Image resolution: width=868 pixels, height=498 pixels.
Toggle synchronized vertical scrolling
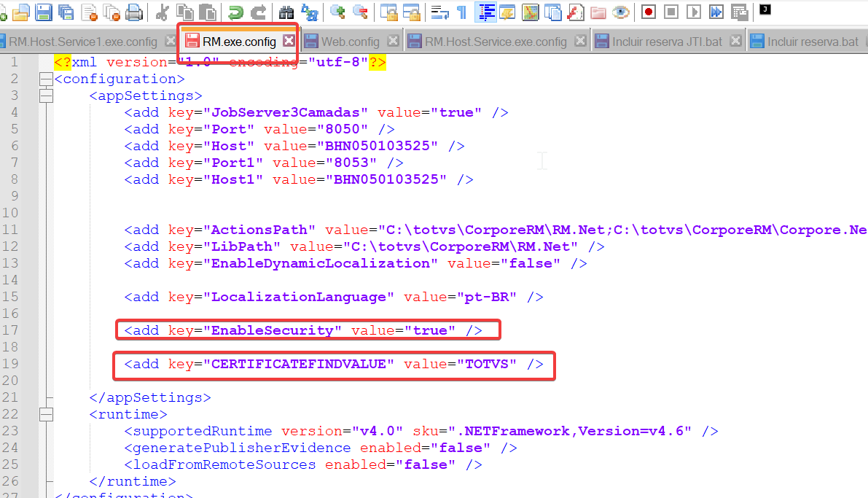(388, 12)
